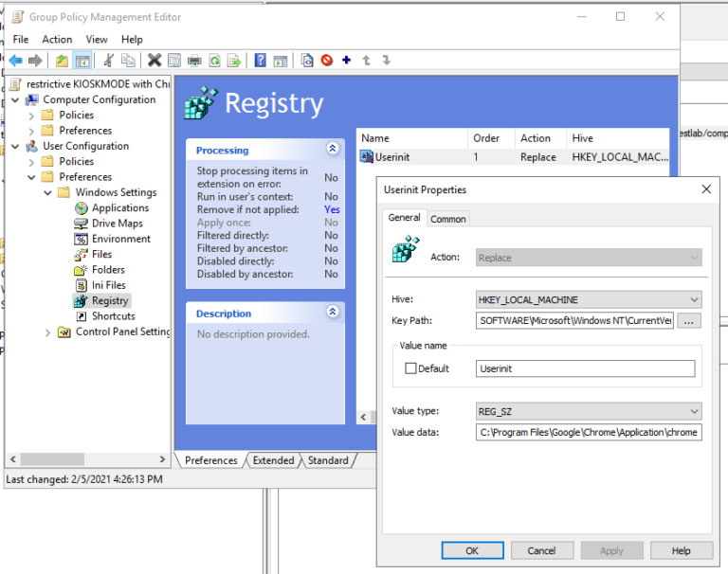Collapse the Processing panel chevron

coord(332,149)
